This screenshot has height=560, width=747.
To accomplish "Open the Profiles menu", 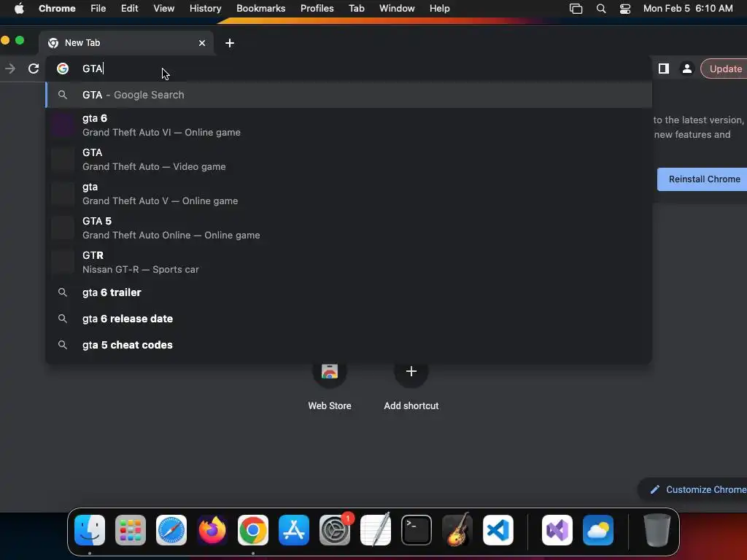I will (x=317, y=9).
